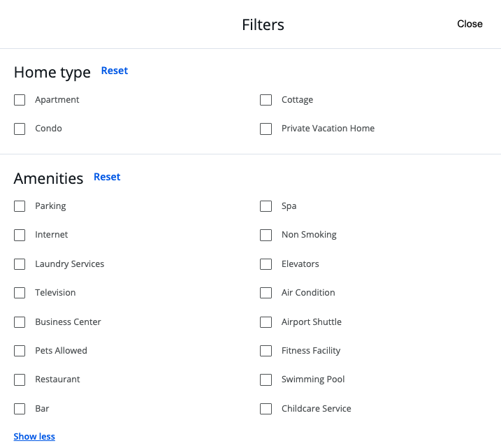Enable the Childcare Service filter
501x448 pixels.
click(266, 409)
